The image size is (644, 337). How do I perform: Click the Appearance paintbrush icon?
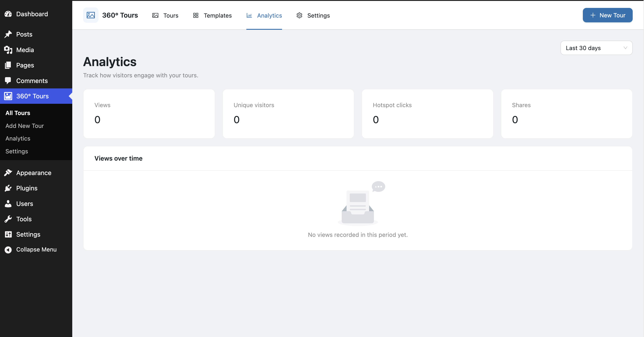[x=8, y=173]
